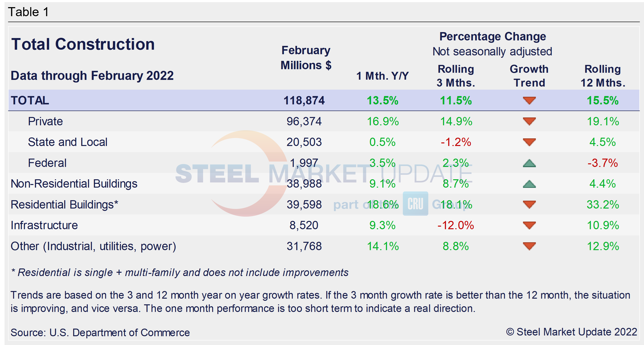Click Residential Buildings growth trend arrow
This screenshot has width=644, height=345.
click(529, 204)
